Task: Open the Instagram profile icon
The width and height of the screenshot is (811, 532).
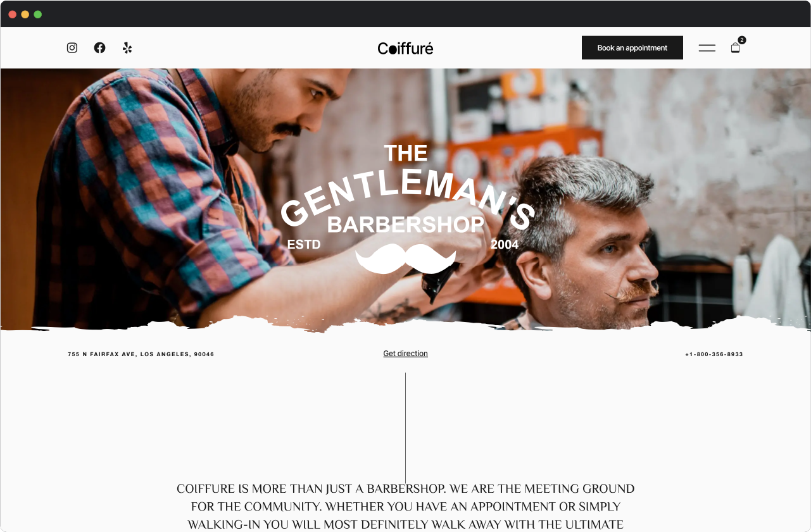Action: point(72,47)
